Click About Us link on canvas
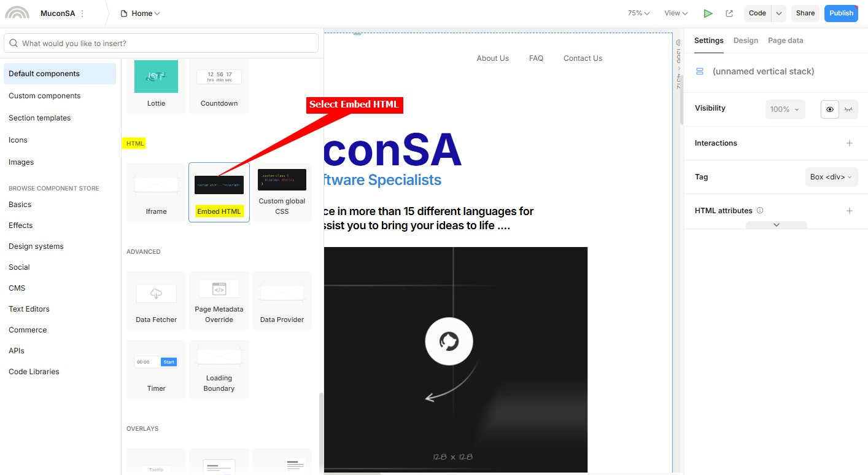Image resolution: width=868 pixels, height=475 pixels. pyautogui.click(x=493, y=58)
